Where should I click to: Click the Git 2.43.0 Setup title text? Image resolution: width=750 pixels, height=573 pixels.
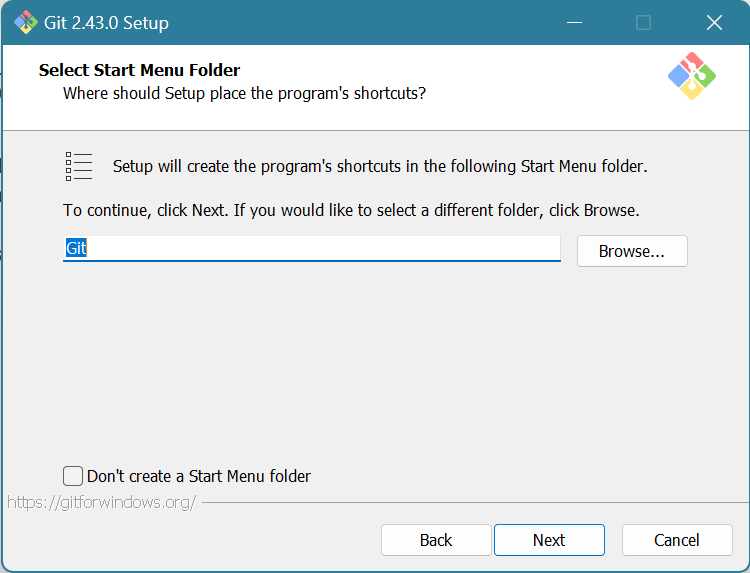(106, 22)
